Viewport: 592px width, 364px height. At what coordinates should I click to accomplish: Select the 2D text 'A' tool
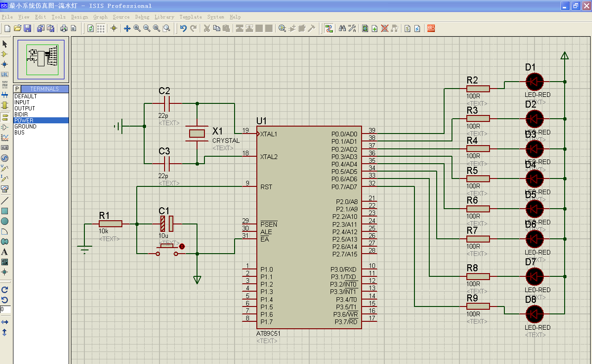pyautogui.click(x=5, y=252)
